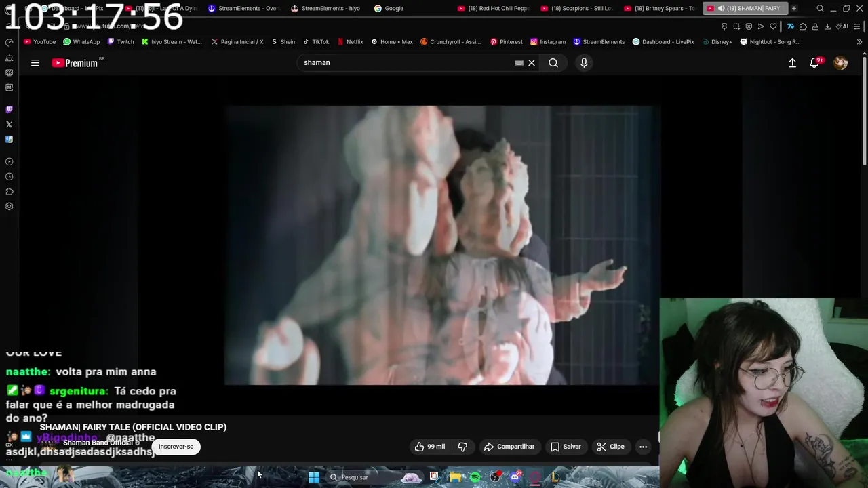Open the Windows Start menu
The width and height of the screenshot is (868, 488).
click(314, 477)
